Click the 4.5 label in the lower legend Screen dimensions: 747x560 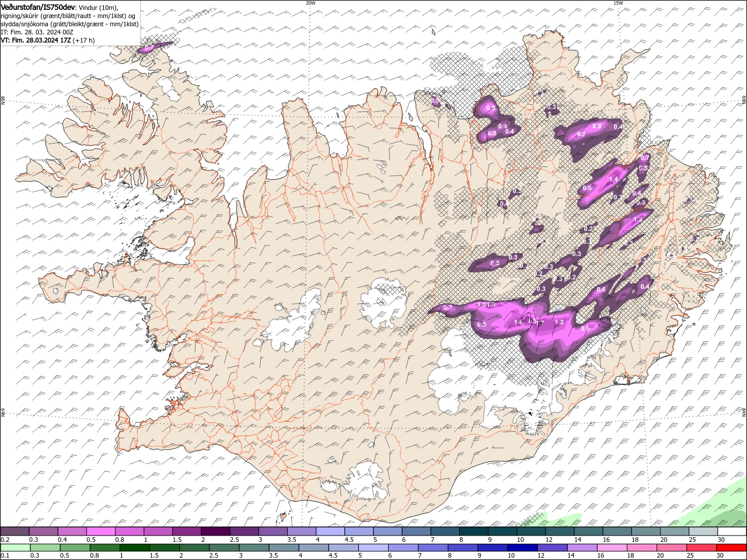(x=333, y=556)
